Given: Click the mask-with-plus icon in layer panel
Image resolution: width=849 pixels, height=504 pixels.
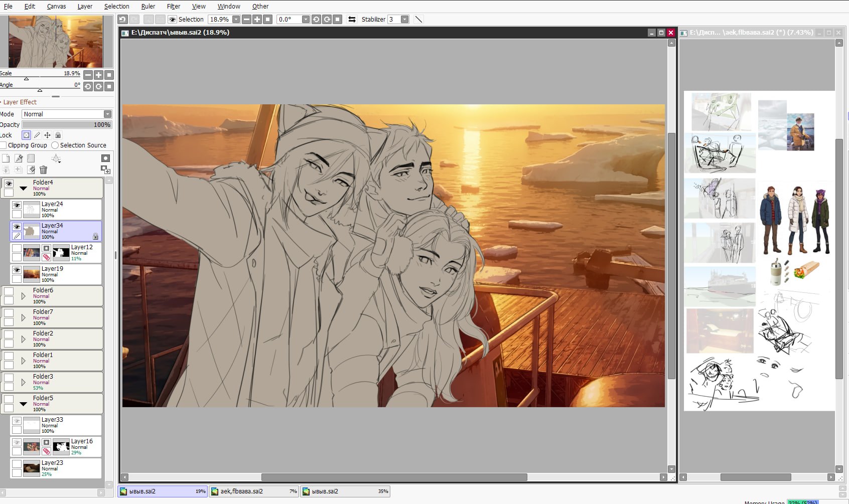Looking at the screenshot, I should coord(105,170).
